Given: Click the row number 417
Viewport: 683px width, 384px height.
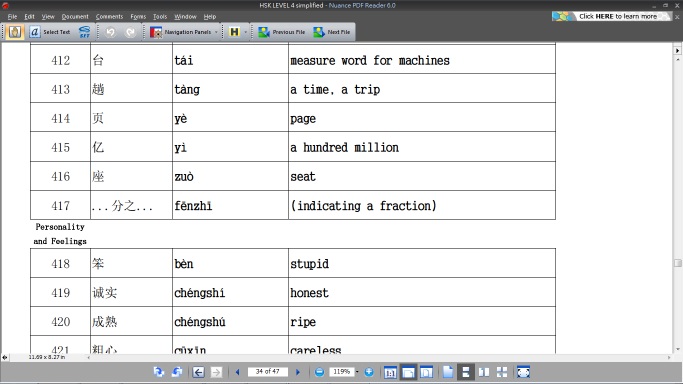Looking at the screenshot, I should (x=61, y=205).
